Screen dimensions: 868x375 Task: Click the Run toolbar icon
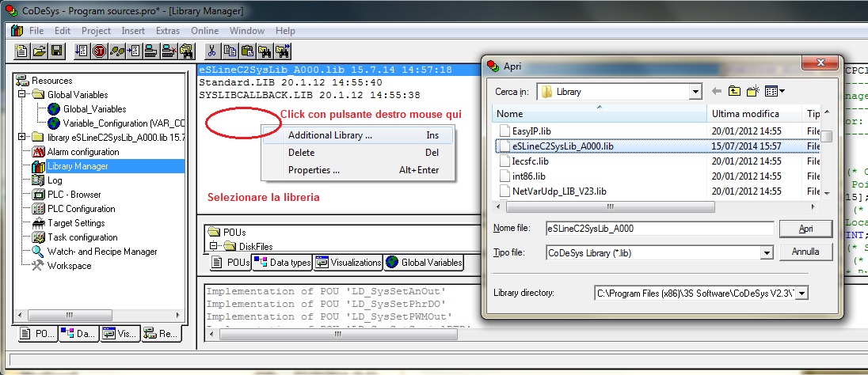tap(82, 51)
